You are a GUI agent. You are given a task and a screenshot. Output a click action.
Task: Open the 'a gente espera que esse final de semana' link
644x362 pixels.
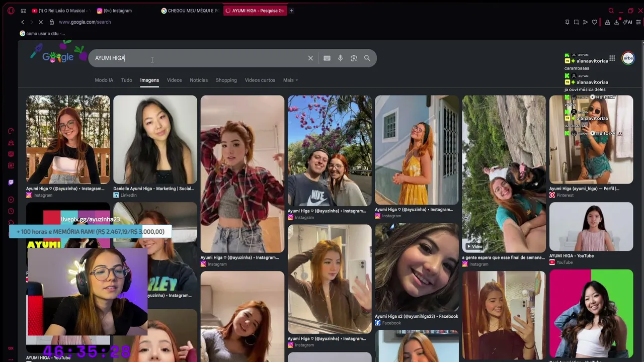(x=504, y=258)
